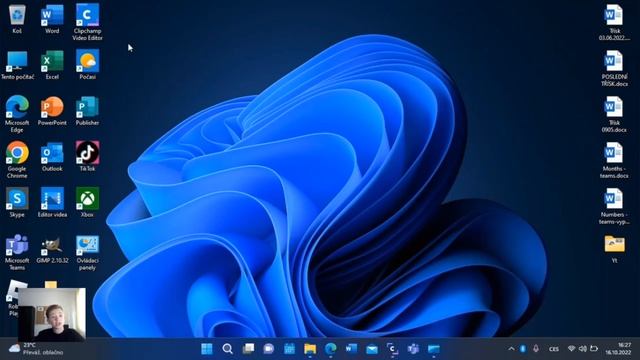Select the Word desktop shortcut
This screenshot has height=360, width=640.
tap(52, 18)
